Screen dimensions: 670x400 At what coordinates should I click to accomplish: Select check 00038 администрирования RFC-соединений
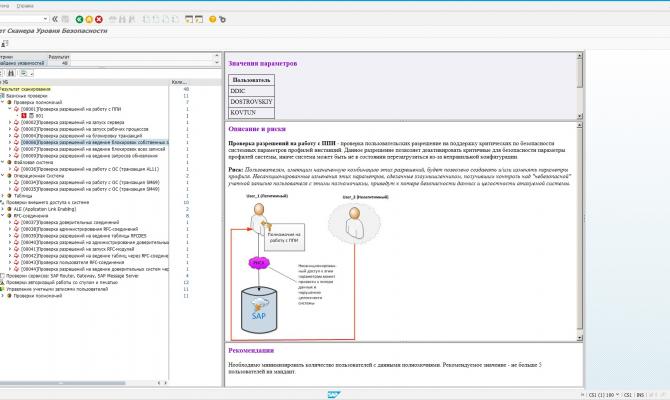(79, 229)
